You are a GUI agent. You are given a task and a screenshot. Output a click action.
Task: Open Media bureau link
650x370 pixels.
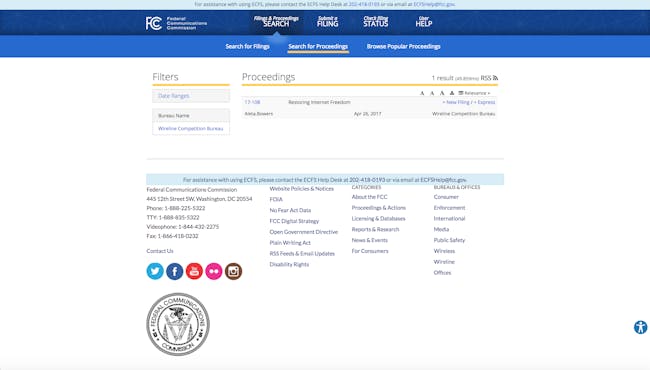point(441,229)
